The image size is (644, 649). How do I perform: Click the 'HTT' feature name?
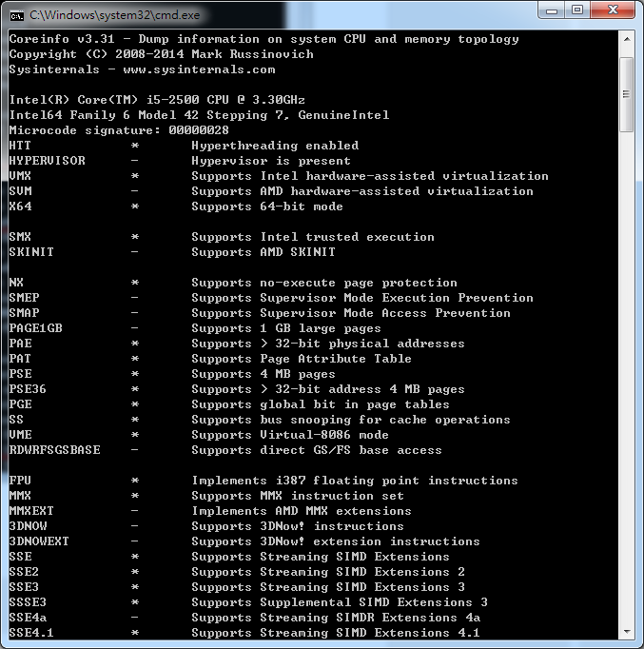tap(20, 146)
